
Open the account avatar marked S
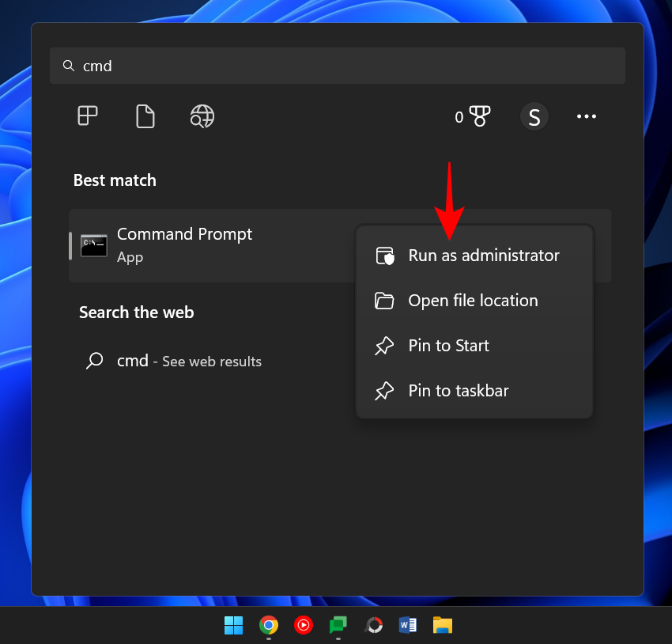534,116
